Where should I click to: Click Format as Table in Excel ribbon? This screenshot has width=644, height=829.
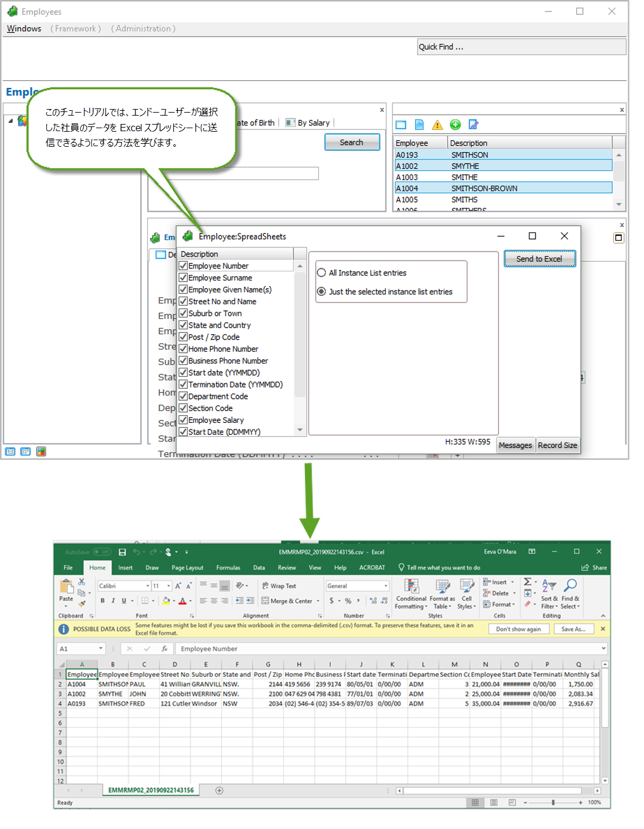(442, 594)
